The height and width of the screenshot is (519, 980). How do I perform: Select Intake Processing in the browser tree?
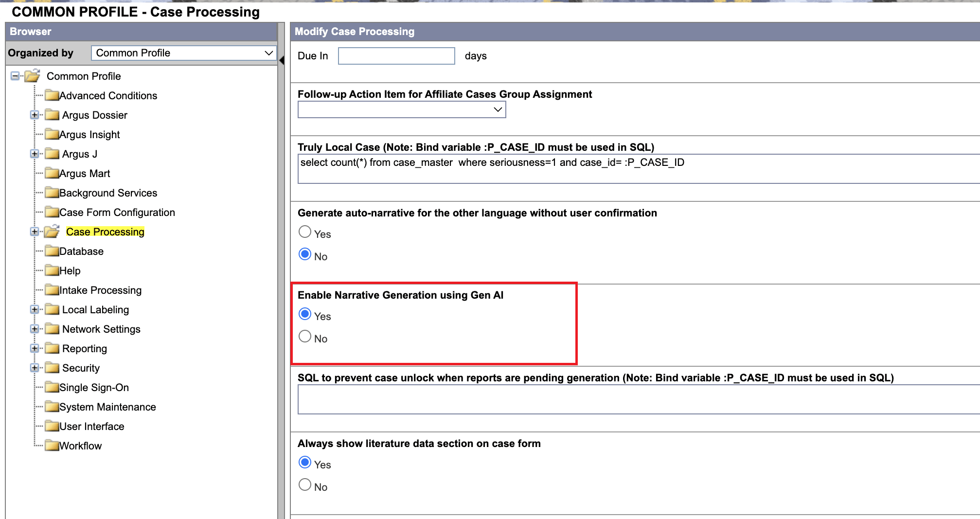(x=100, y=290)
